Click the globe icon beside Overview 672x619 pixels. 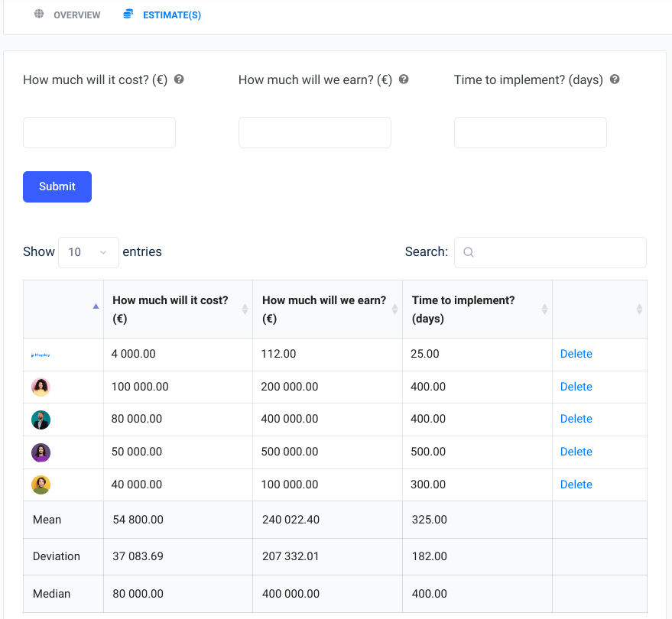click(39, 15)
